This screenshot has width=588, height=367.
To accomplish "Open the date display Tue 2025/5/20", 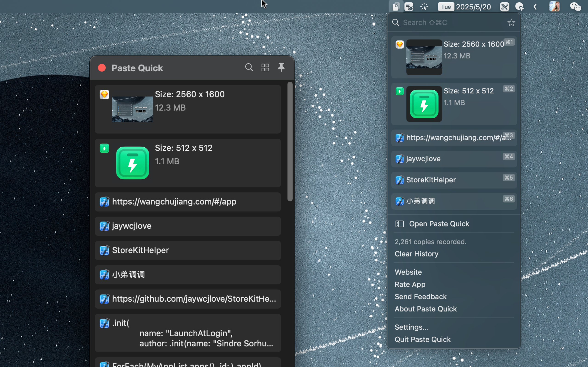I will coord(464,7).
